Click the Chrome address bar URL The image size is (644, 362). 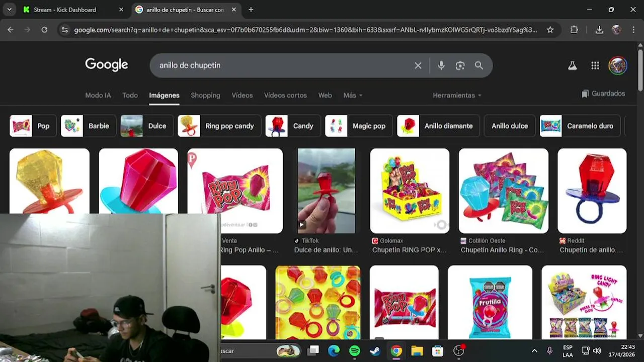[305, 30]
